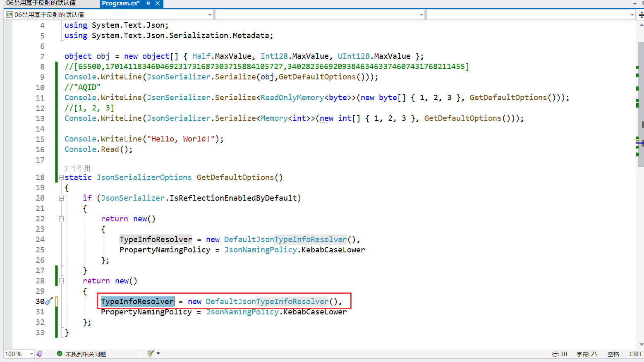Click ReadOnlyMemory on line 11
644x362 pixels.
click(292, 98)
